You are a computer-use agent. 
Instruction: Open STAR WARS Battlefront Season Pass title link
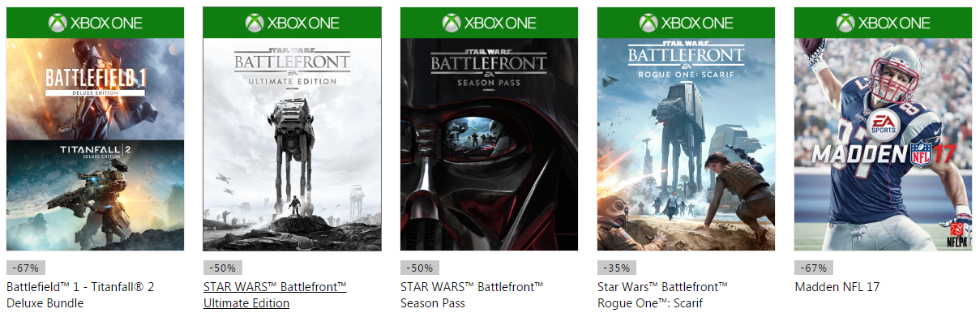coord(472,295)
